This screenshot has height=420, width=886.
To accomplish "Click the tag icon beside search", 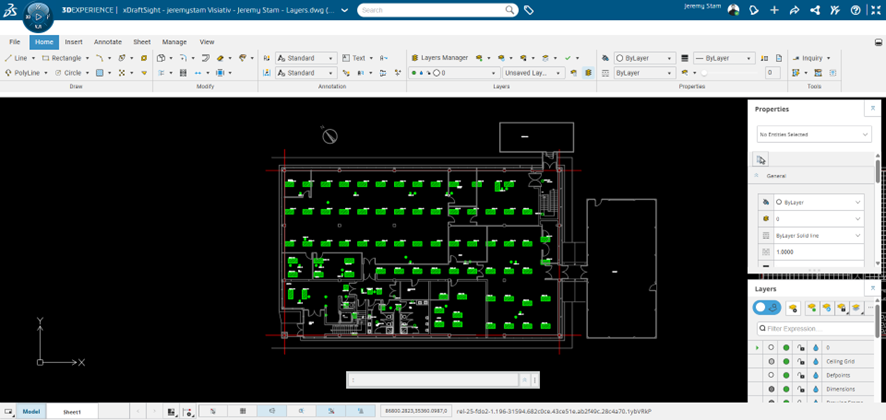I will pos(528,10).
